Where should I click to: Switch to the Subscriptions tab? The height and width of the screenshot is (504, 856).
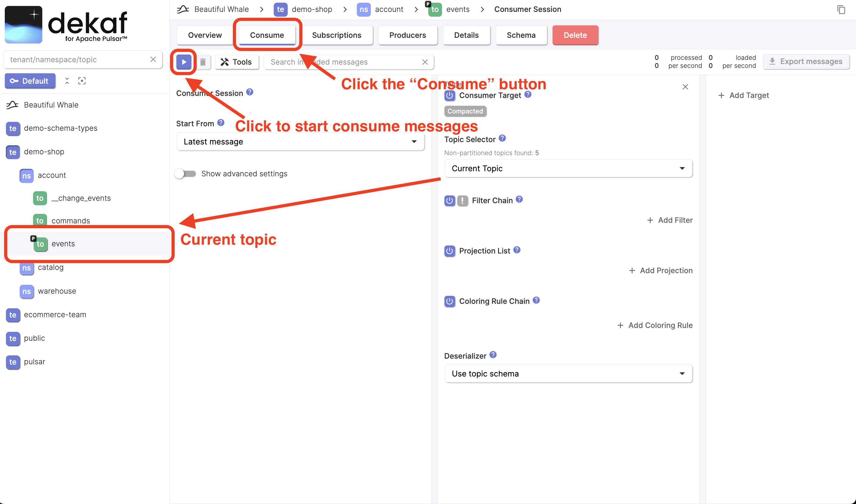pos(337,35)
